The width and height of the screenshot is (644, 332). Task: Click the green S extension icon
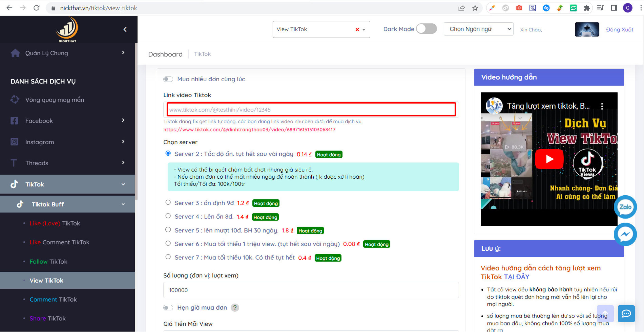[x=573, y=8]
